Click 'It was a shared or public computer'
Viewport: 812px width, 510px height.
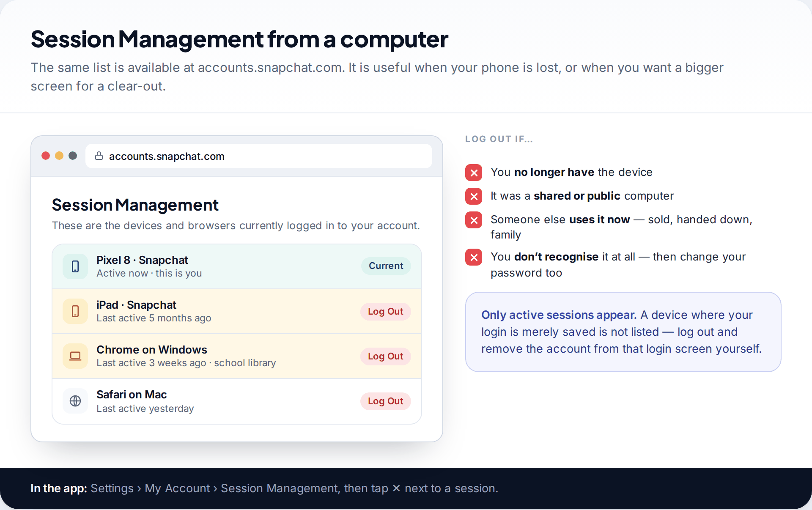[582, 196]
